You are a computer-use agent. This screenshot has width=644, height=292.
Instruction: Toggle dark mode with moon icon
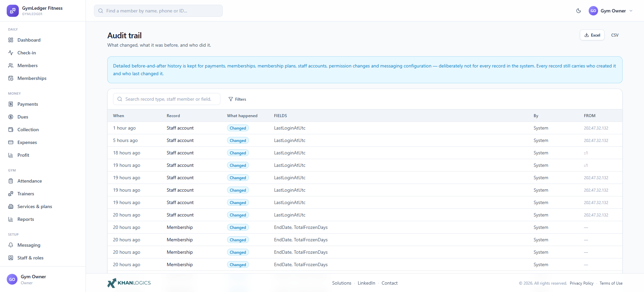click(579, 11)
